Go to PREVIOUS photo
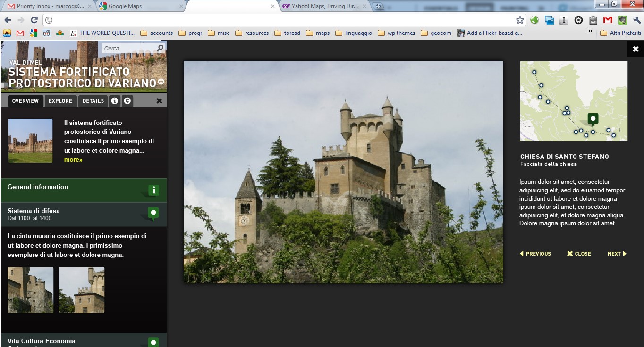The height and width of the screenshot is (347, 644). [x=535, y=254]
